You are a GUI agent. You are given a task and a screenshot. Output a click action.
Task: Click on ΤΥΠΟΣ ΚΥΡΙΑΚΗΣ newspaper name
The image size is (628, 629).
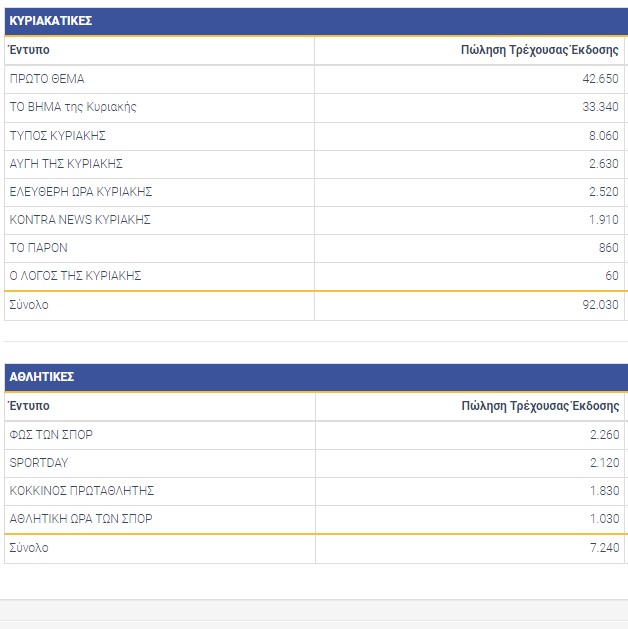click(58, 135)
